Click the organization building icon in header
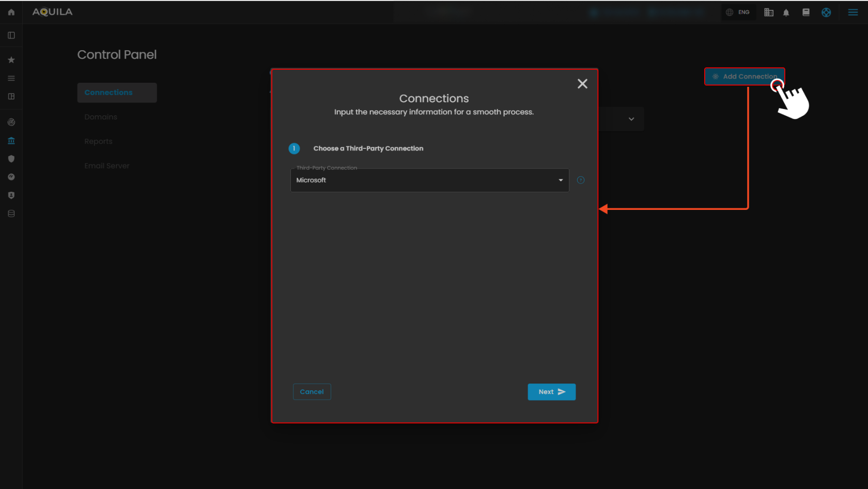The height and width of the screenshot is (489, 868). click(768, 12)
